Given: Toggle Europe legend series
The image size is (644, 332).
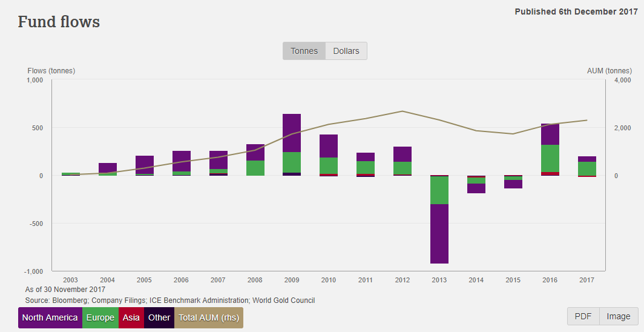Looking at the screenshot, I should pyautogui.click(x=100, y=317).
